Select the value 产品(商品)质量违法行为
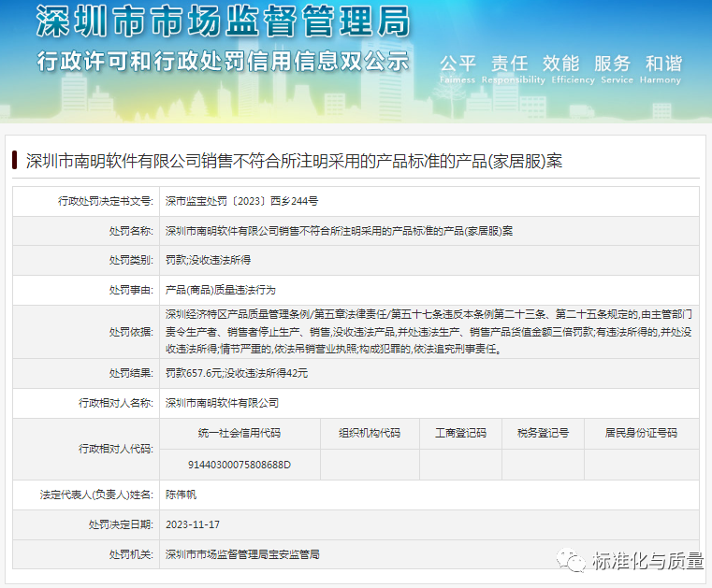This screenshot has width=712, height=588. pos(220,290)
